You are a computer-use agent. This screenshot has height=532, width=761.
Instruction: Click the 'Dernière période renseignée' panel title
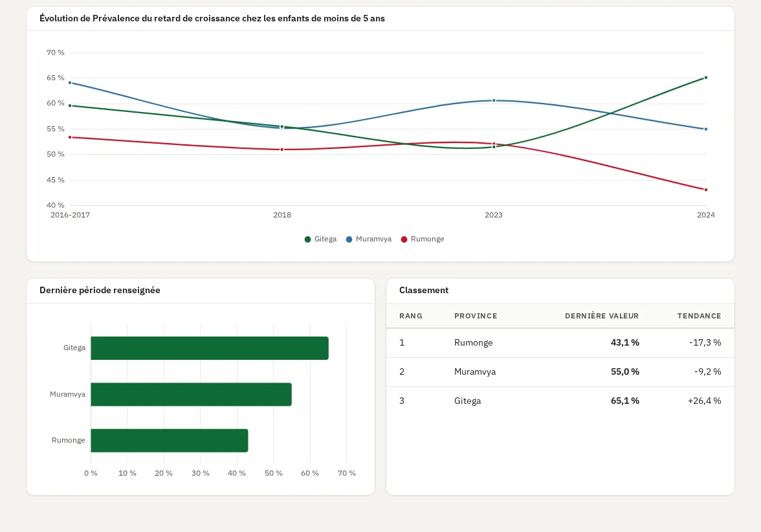[100, 290]
